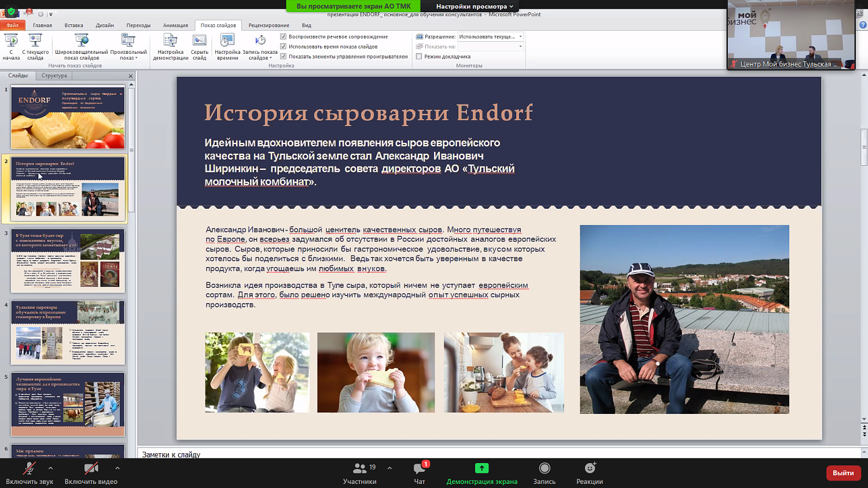
Task: Open Quick Access toolbar customize arrow
Action: click(51, 14)
